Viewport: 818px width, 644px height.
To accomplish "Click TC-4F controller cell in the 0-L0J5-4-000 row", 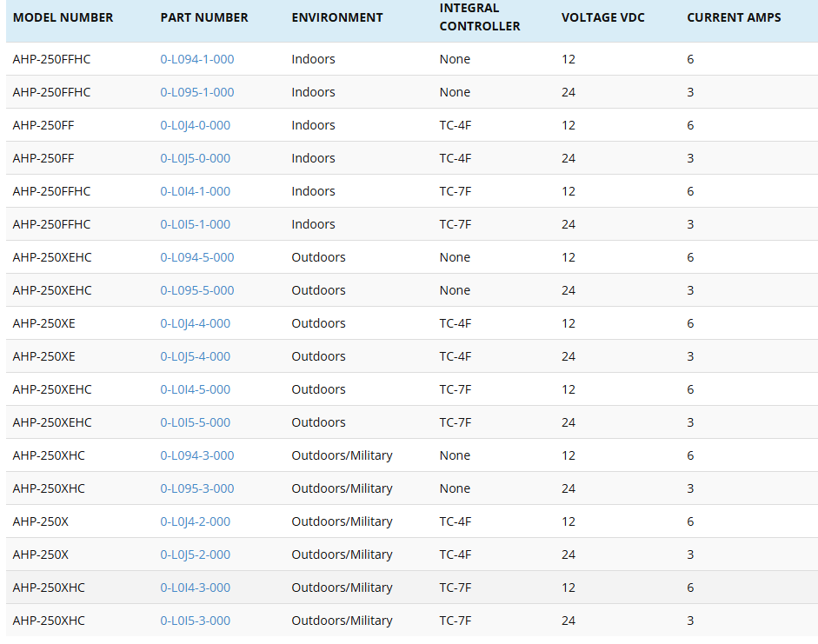I will [x=455, y=356].
